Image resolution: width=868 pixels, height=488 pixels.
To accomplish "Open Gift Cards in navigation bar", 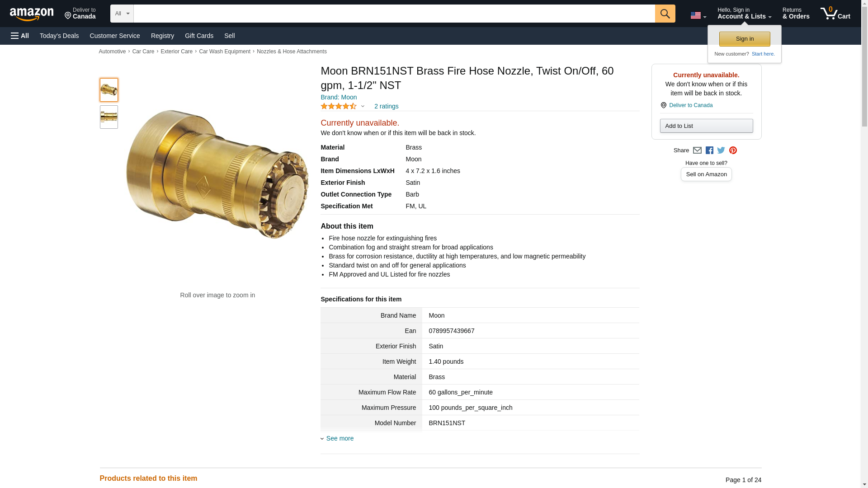I will pyautogui.click(x=199, y=36).
